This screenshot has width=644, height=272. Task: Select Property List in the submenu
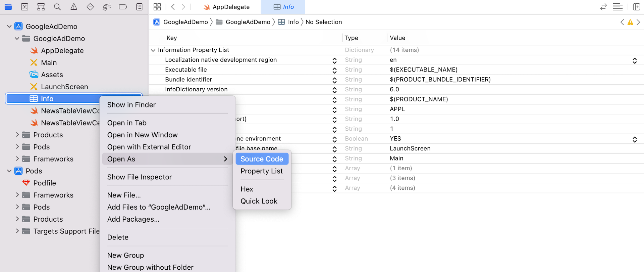pyautogui.click(x=261, y=171)
